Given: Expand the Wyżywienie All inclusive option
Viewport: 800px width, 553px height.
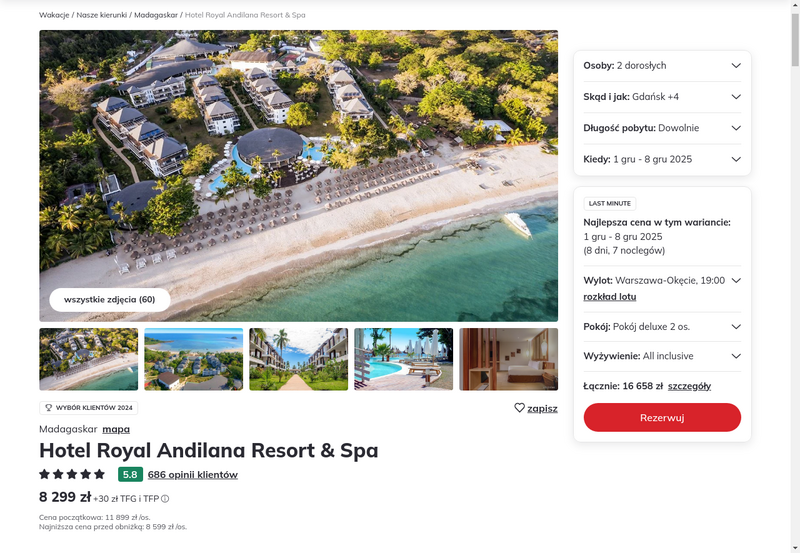Looking at the screenshot, I should pos(662,356).
